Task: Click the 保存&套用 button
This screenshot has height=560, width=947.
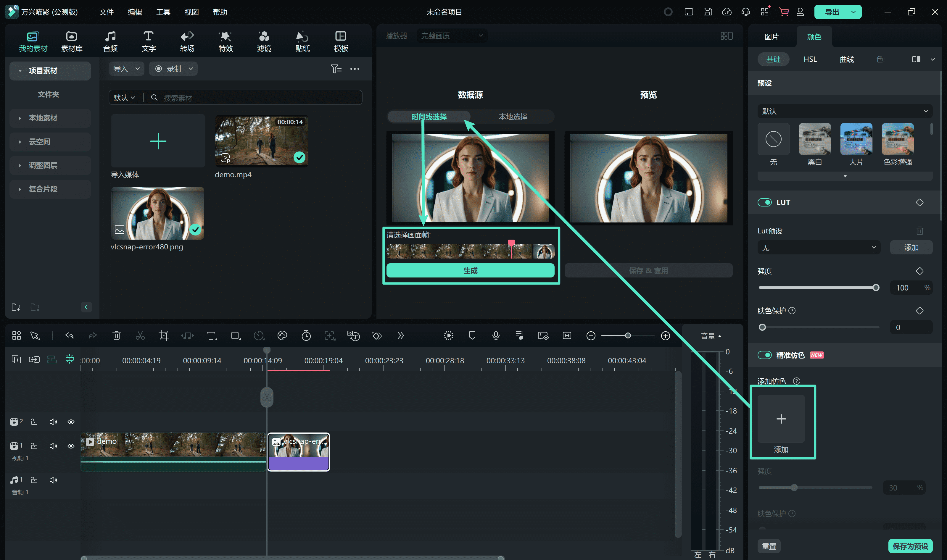Action: [648, 270]
